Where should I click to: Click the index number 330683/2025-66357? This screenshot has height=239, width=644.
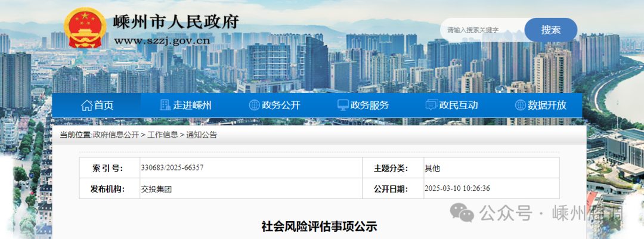point(172,167)
